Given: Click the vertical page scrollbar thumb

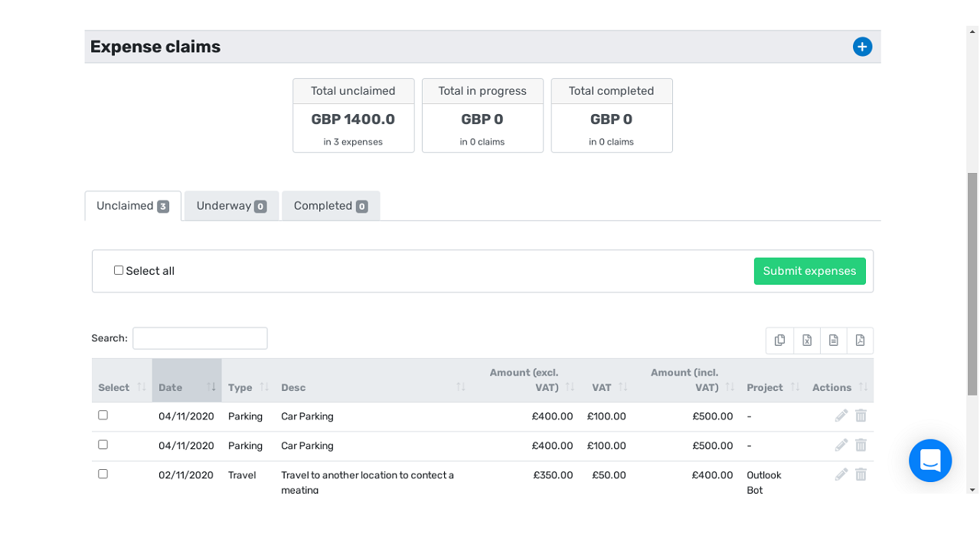Looking at the screenshot, I should coord(972,283).
